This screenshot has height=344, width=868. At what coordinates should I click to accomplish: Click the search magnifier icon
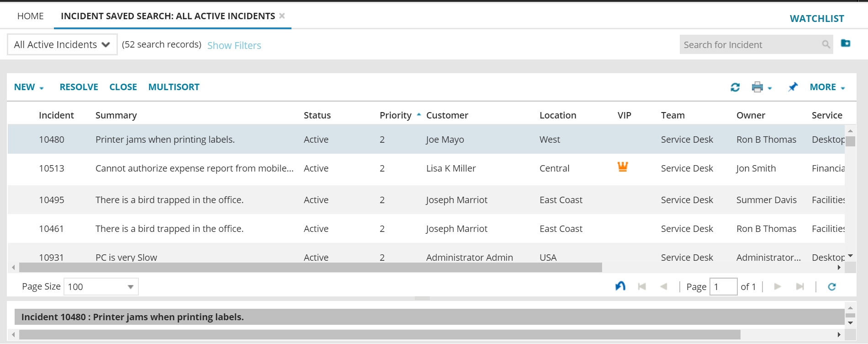(x=826, y=44)
